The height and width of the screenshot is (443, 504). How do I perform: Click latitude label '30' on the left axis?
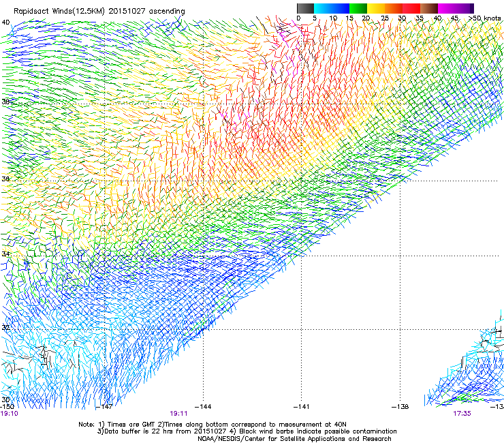(5, 399)
